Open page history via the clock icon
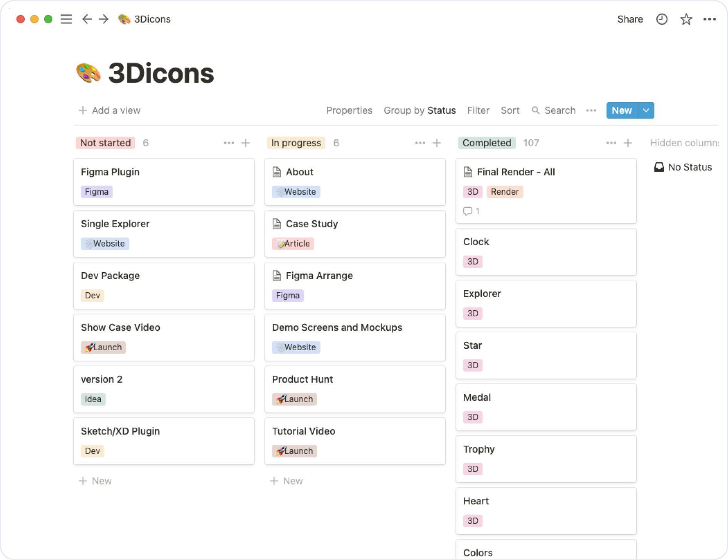 coord(662,19)
